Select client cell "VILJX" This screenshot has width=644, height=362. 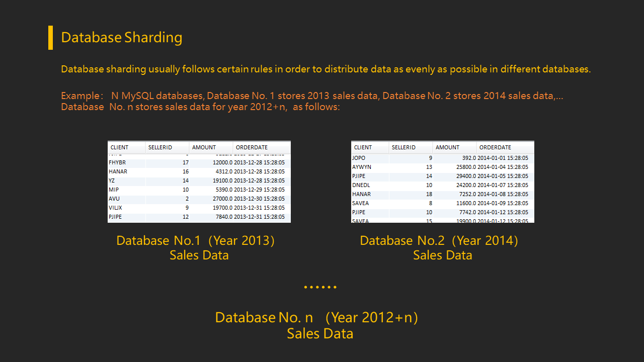(115, 208)
